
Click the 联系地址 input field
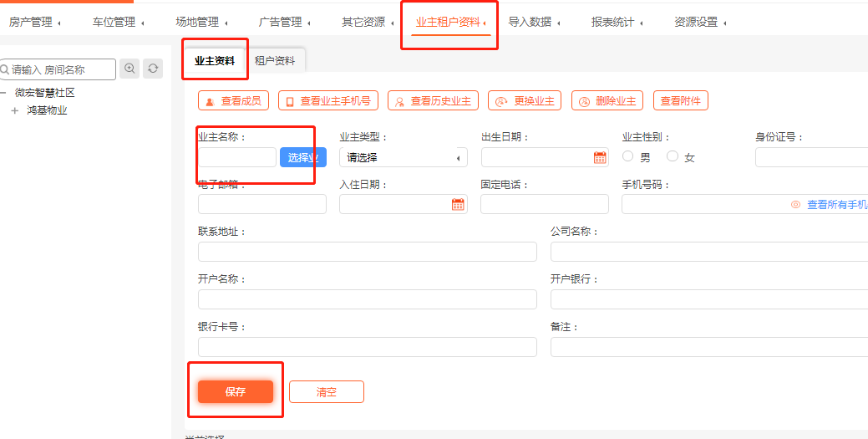pos(367,252)
